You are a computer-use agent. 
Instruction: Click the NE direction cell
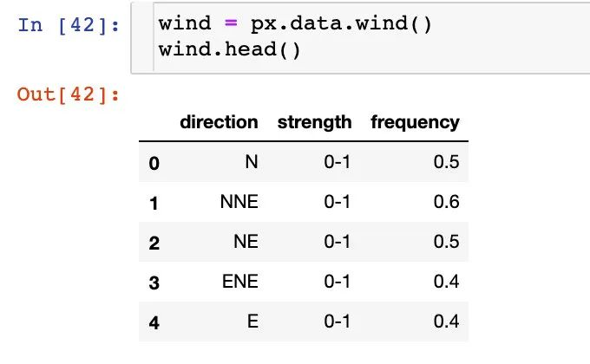coord(246,242)
